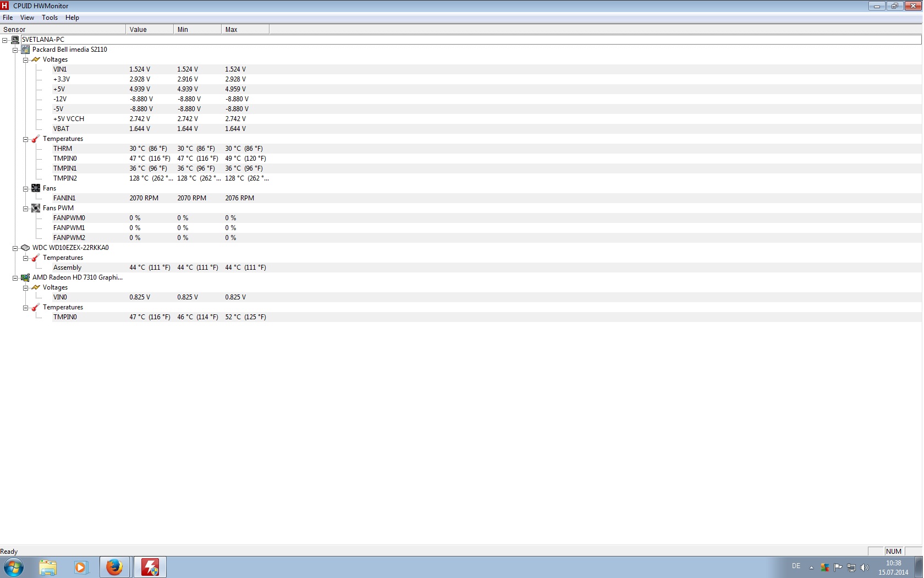Click the volume speaker tray icon
The image size is (924, 578).
click(x=864, y=568)
